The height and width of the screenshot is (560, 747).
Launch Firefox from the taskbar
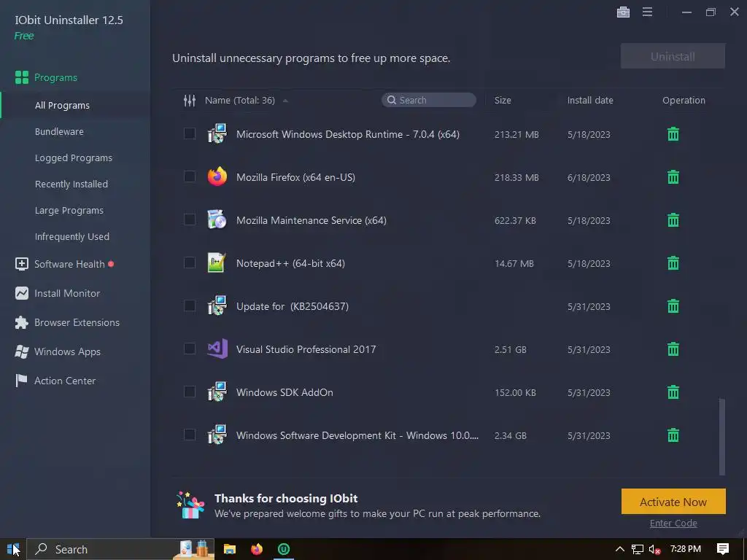coord(257,549)
